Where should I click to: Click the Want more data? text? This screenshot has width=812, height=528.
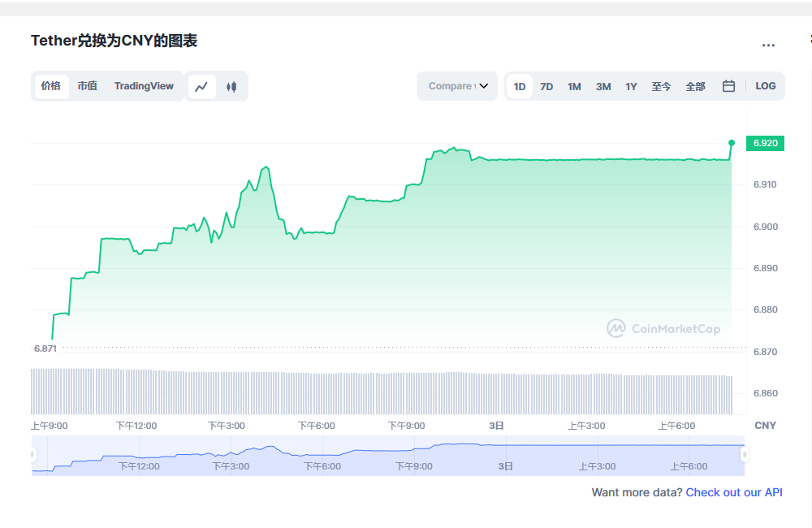[x=637, y=492]
